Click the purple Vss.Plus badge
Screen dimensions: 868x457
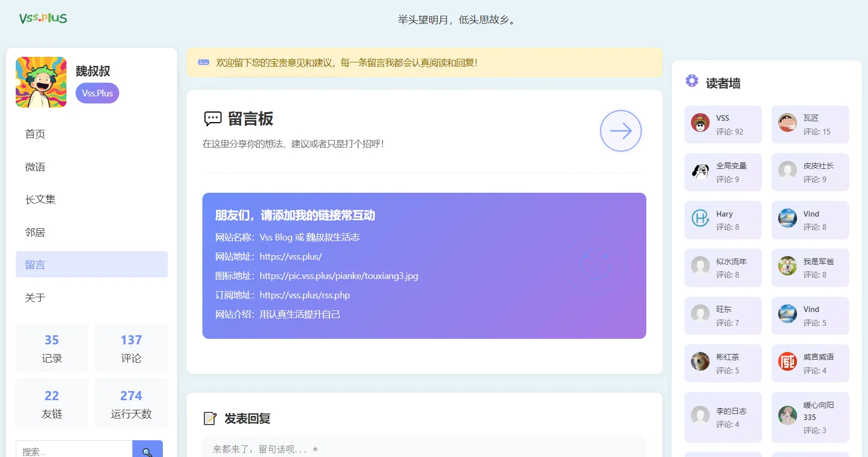pyautogui.click(x=97, y=93)
